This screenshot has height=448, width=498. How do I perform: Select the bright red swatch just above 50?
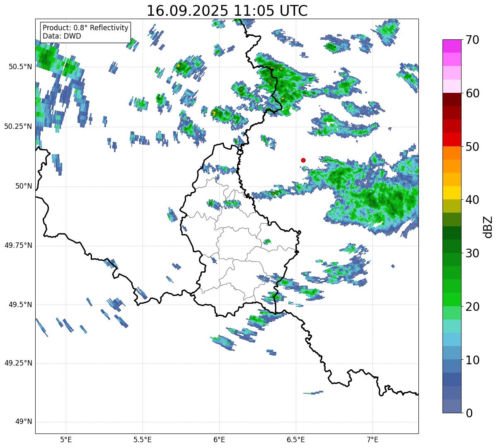(x=452, y=139)
